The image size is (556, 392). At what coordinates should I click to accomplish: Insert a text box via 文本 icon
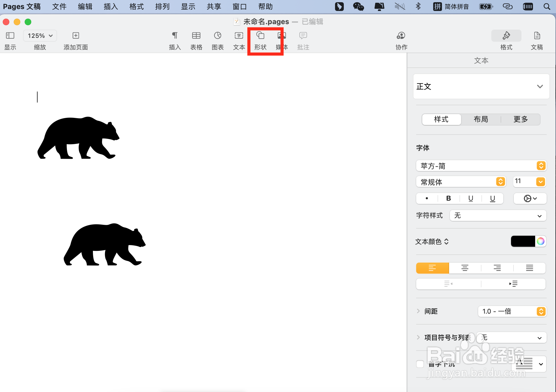click(239, 36)
